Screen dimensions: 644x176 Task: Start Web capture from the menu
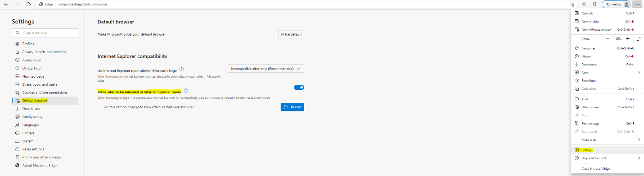(x=607, y=107)
